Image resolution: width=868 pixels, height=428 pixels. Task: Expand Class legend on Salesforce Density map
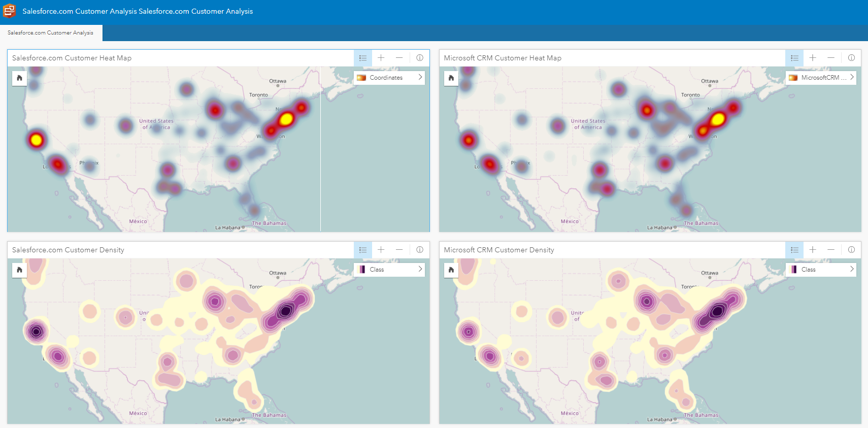point(420,269)
